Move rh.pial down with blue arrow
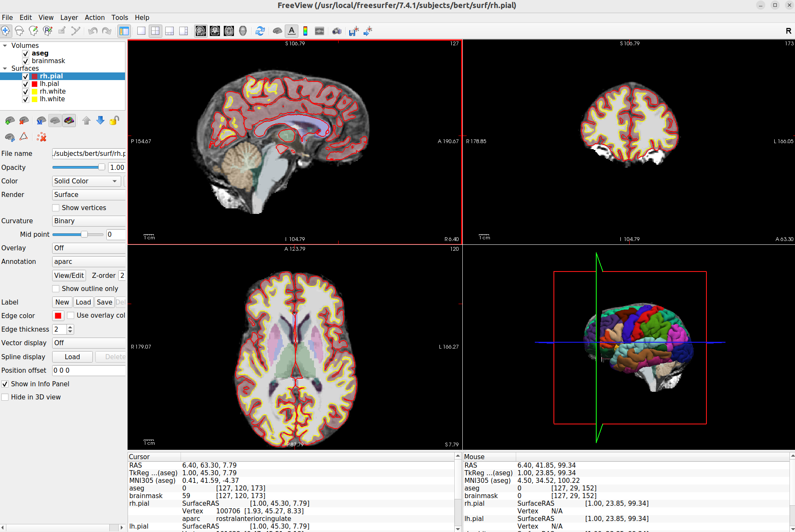The height and width of the screenshot is (532, 795). [x=100, y=121]
